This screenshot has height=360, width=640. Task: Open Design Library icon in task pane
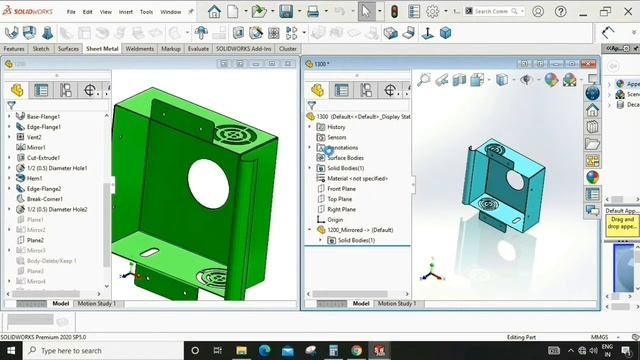[592, 127]
